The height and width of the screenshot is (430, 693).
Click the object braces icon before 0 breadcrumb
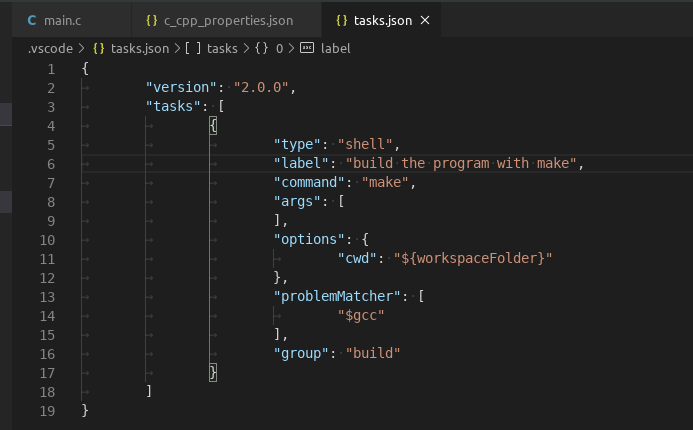point(261,48)
